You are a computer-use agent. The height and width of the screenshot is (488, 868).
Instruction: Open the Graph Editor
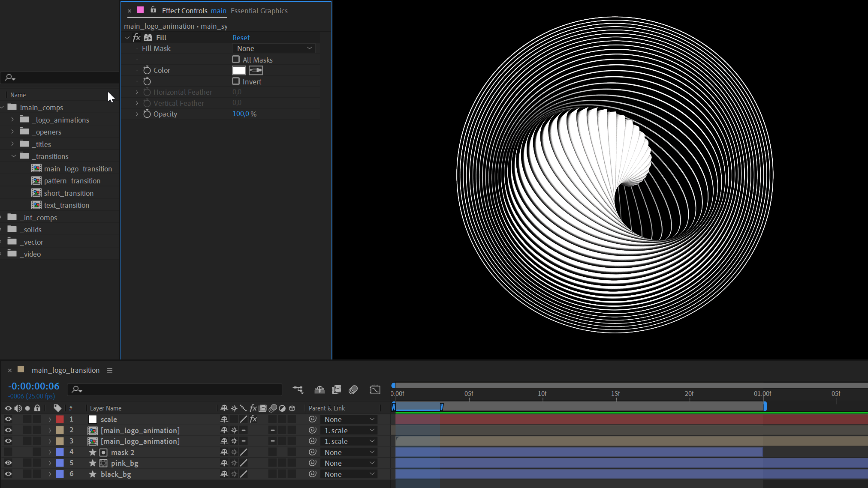pyautogui.click(x=375, y=389)
